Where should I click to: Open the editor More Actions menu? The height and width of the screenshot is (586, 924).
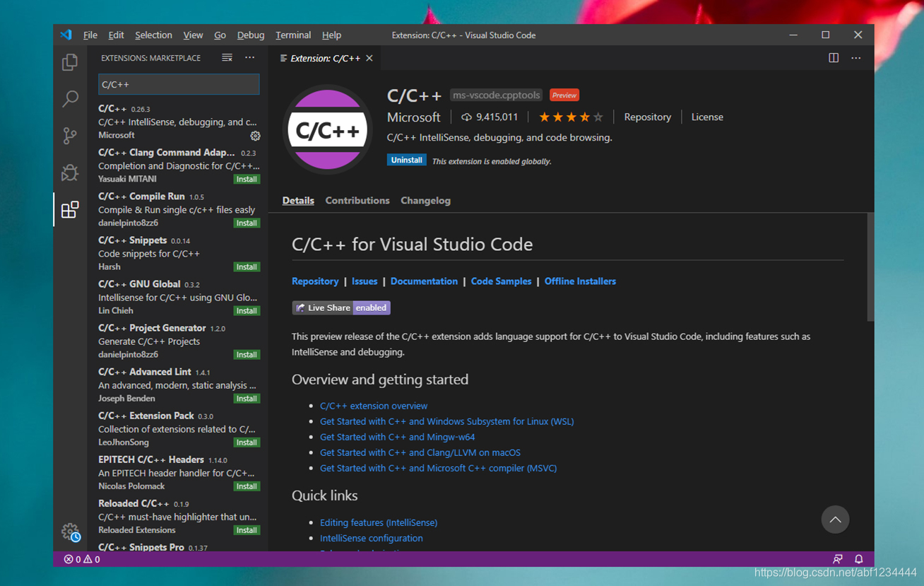856,58
